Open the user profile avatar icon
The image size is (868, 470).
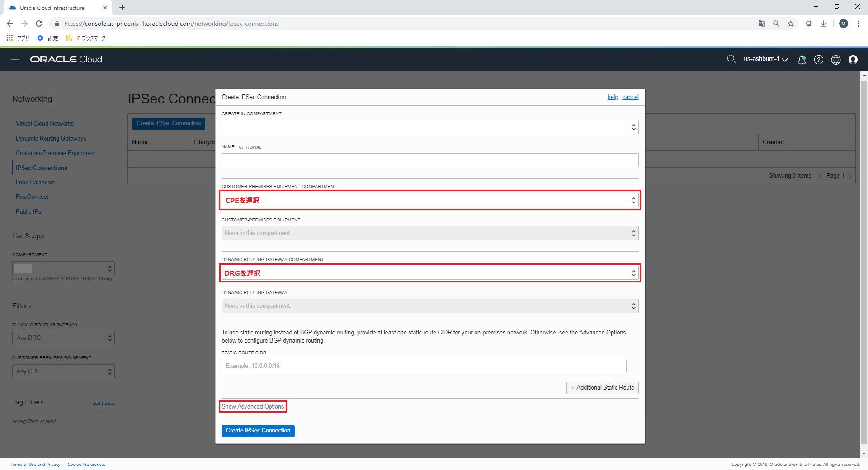pos(853,60)
